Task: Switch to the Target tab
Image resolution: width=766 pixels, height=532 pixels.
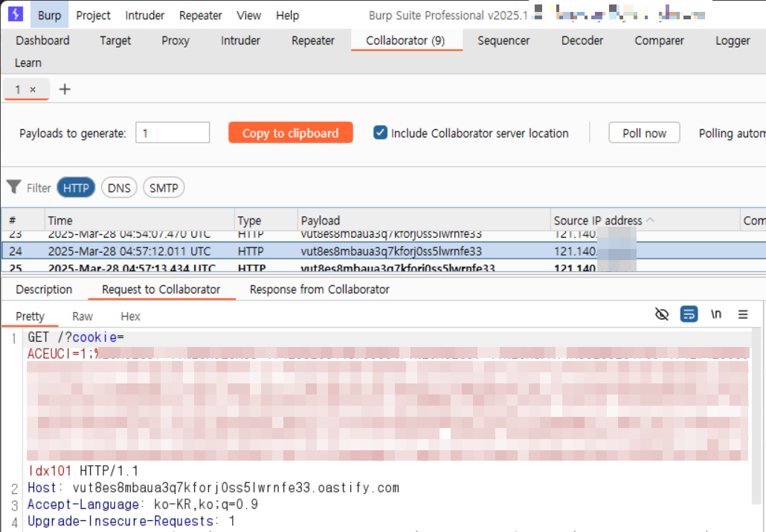Action: [115, 41]
